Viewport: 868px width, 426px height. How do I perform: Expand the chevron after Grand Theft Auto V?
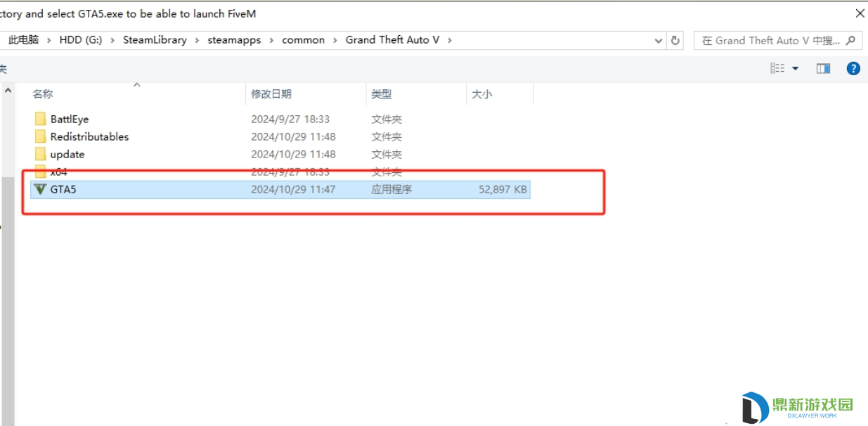pos(450,40)
